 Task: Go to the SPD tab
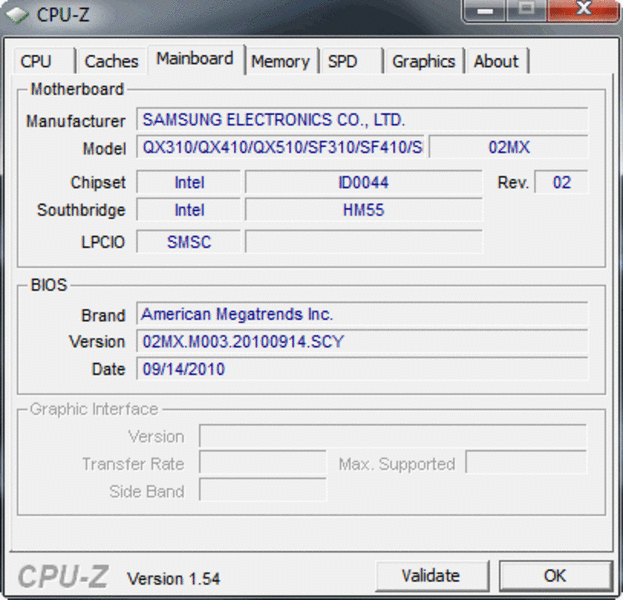(351, 61)
